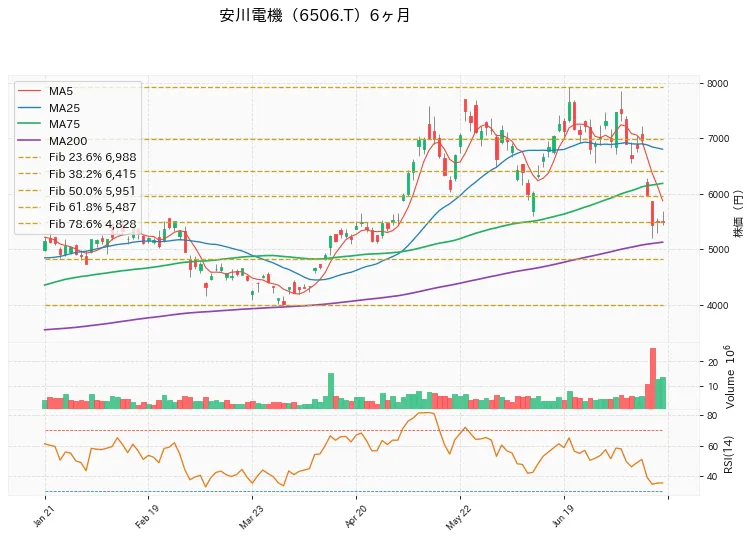Click the May 22 date axis label
752x539 pixels.
[x=459, y=517]
